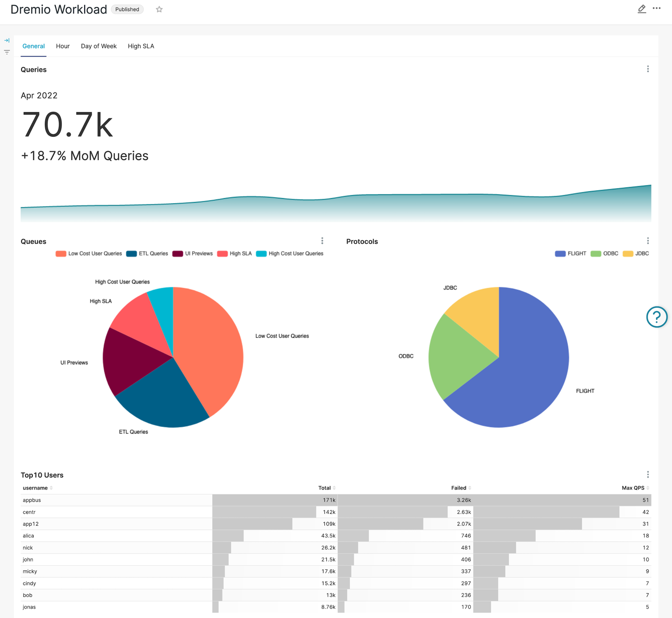The height and width of the screenshot is (618, 672).
Task: Click the queries trend area chart
Action: (x=336, y=203)
